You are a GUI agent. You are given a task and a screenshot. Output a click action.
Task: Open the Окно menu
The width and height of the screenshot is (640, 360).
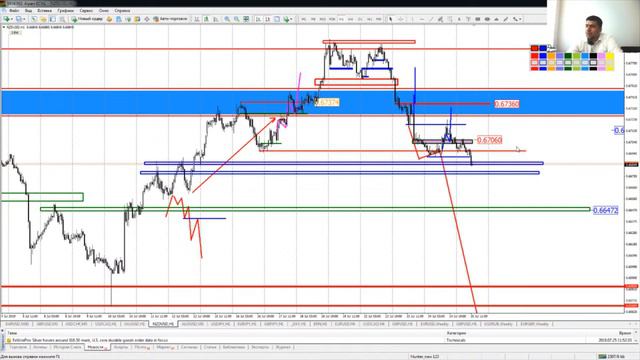click(x=104, y=11)
